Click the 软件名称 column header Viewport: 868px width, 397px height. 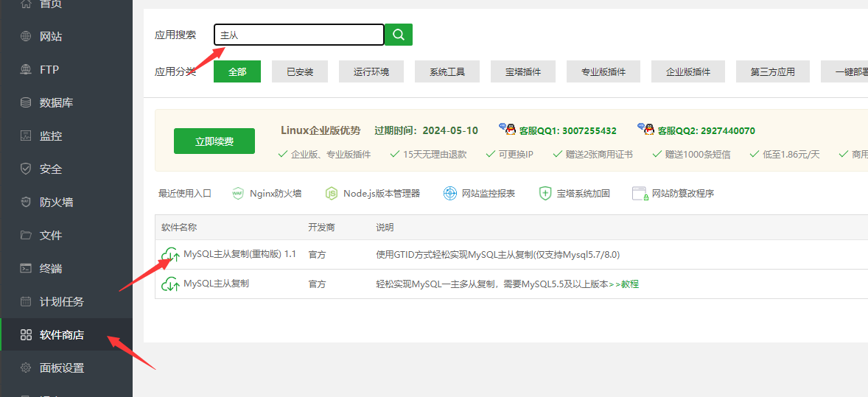click(179, 228)
